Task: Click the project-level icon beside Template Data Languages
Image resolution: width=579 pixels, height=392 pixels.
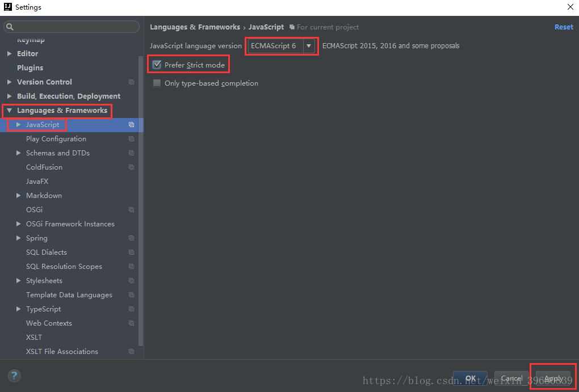Action: point(132,295)
